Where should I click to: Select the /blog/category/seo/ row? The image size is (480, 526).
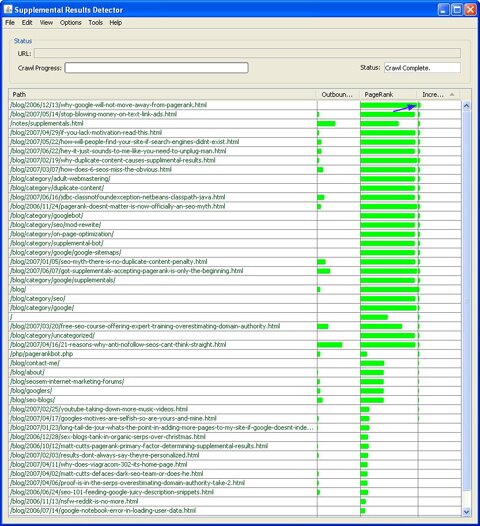tap(235, 299)
